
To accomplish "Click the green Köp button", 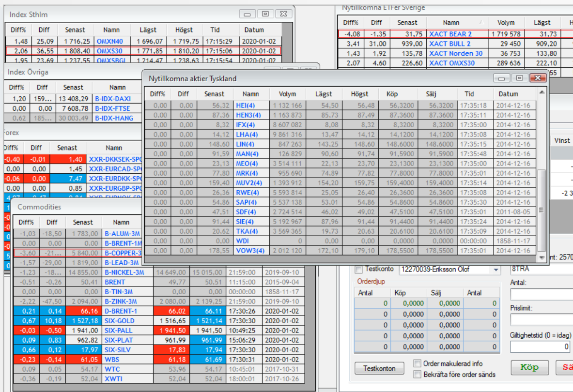I will pyautogui.click(x=529, y=367).
